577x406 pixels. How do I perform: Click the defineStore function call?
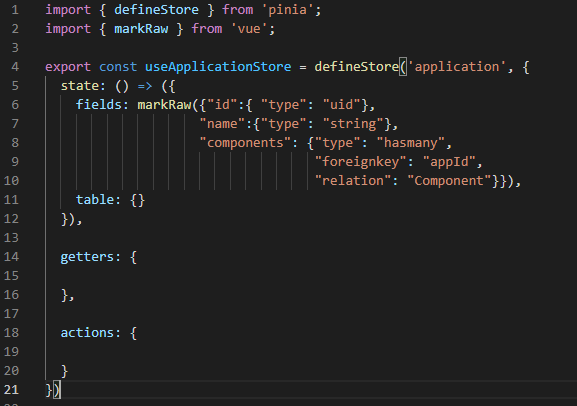pyautogui.click(x=357, y=67)
